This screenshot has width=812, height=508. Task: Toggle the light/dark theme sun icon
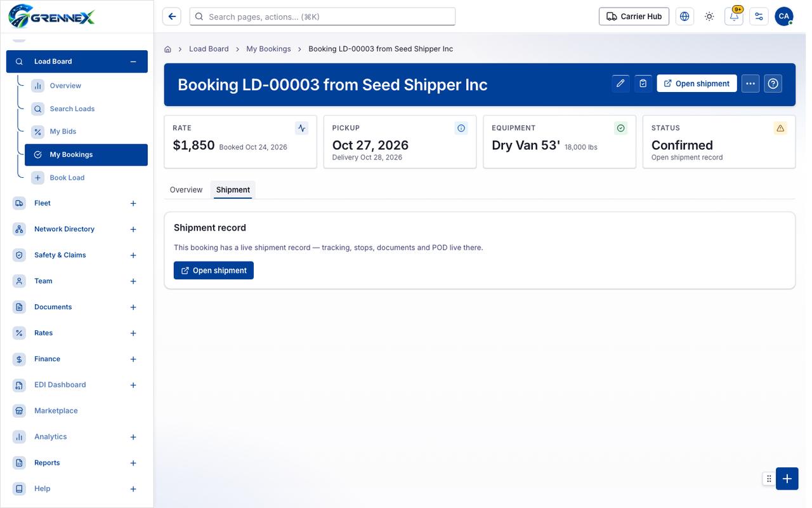point(709,17)
